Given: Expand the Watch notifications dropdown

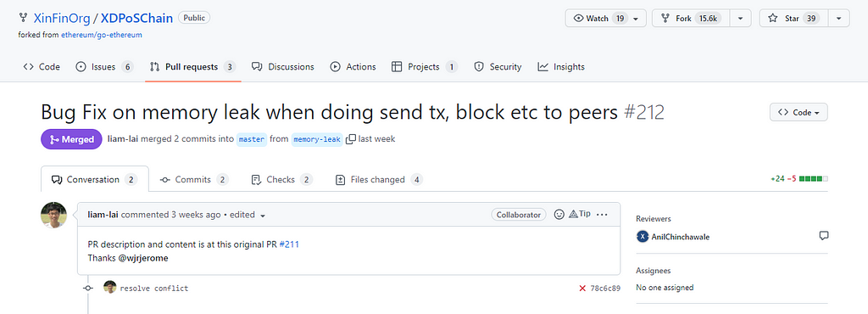Looking at the screenshot, I should pyautogui.click(x=636, y=19).
